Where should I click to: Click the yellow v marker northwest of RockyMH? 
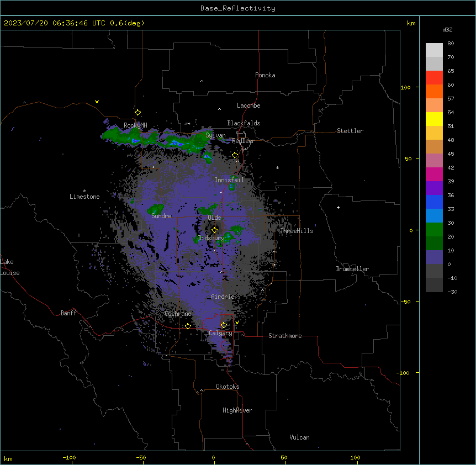pyautogui.click(x=97, y=102)
